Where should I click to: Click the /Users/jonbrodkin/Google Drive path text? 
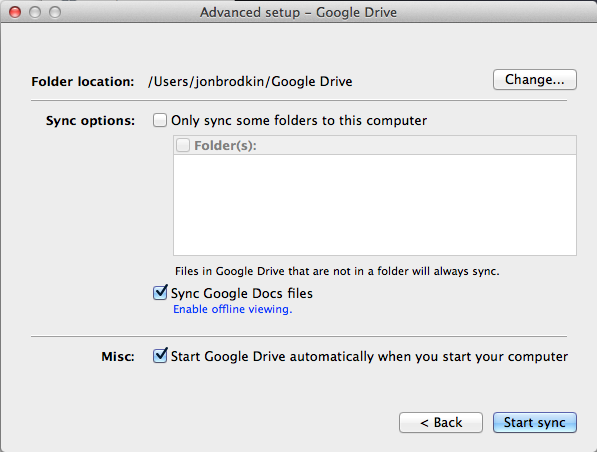point(250,81)
